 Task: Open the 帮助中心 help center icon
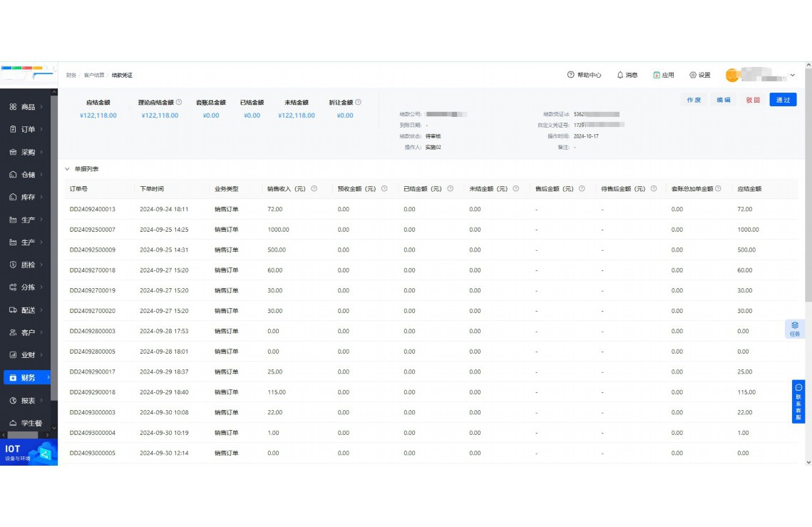point(570,75)
